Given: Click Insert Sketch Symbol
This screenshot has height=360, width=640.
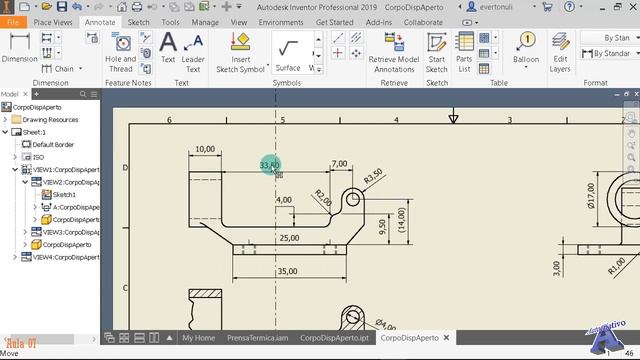Looking at the screenshot, I should [x=240, y=53].
